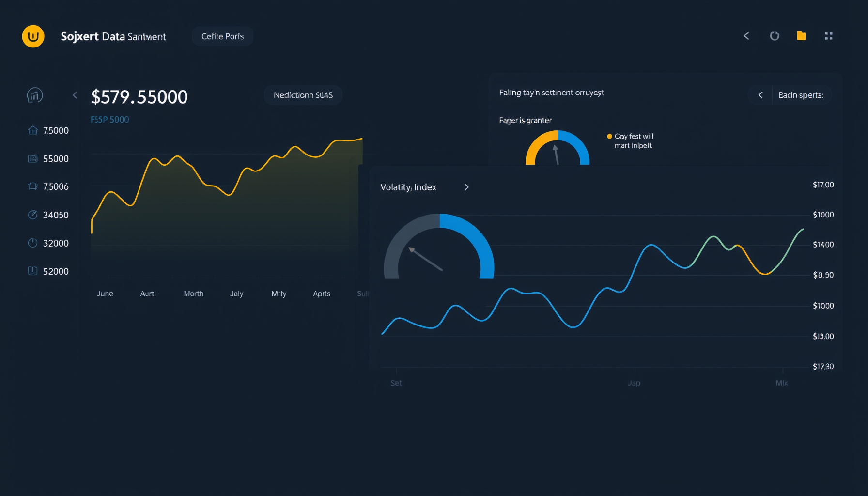Click the Bacin sperts button
868x496 pixels.
tap(801, 95)
